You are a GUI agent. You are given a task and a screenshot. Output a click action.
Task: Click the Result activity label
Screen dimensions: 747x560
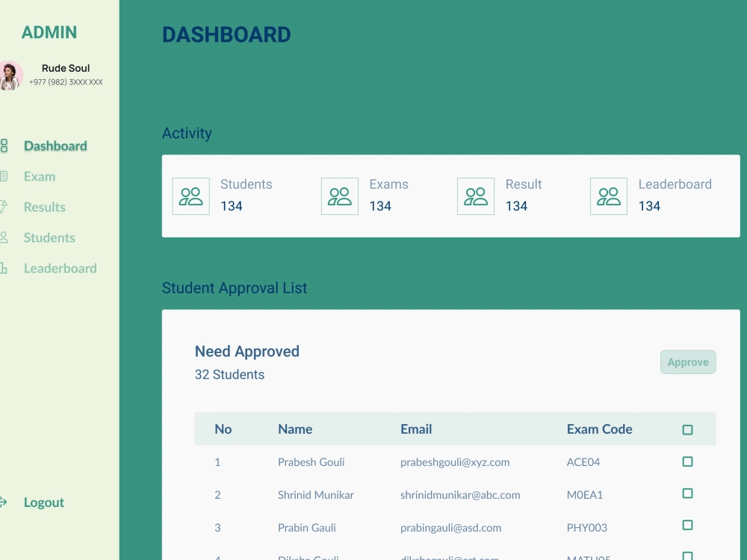click(x=524, y=184)
